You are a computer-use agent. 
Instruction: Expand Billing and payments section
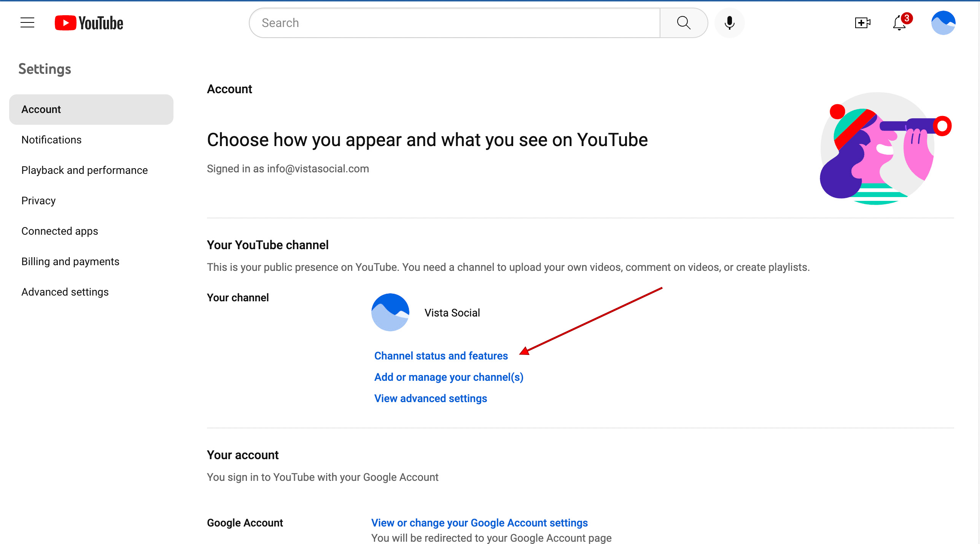[x=70, y=261]
